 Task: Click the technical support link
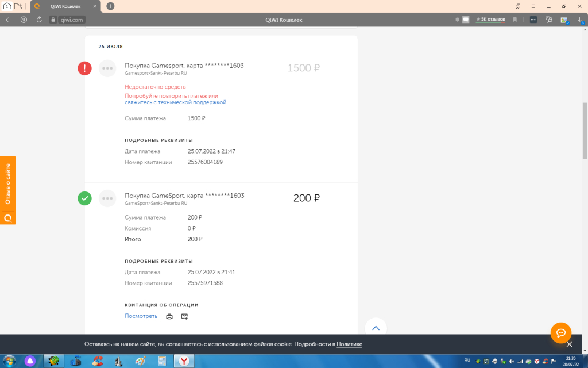click(176, 102)
